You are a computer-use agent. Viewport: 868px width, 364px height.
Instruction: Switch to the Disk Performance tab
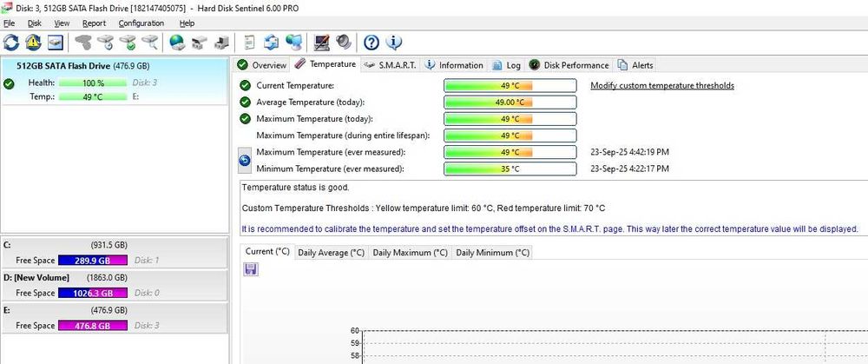pyautogui.click(x=569, y=65)
